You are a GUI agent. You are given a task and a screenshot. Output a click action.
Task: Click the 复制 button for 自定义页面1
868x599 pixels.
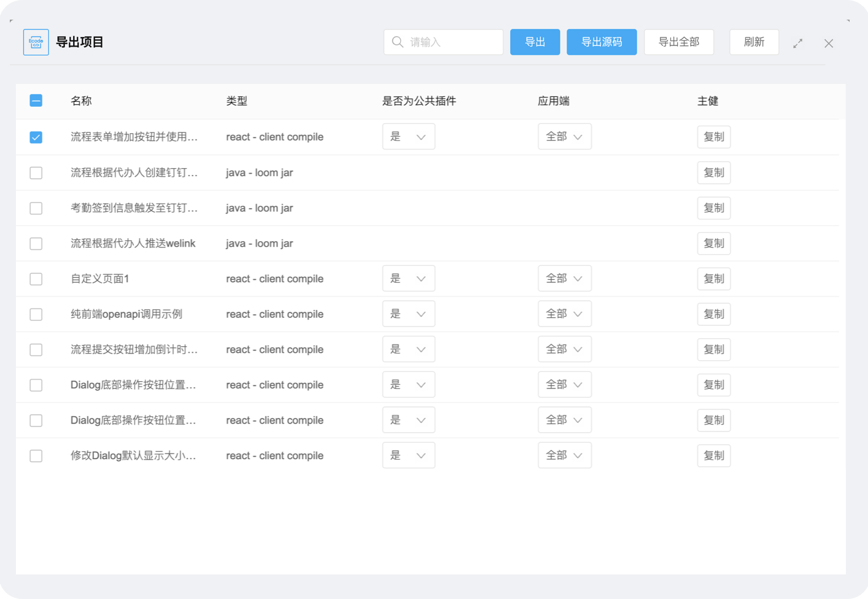coord(714,279)
